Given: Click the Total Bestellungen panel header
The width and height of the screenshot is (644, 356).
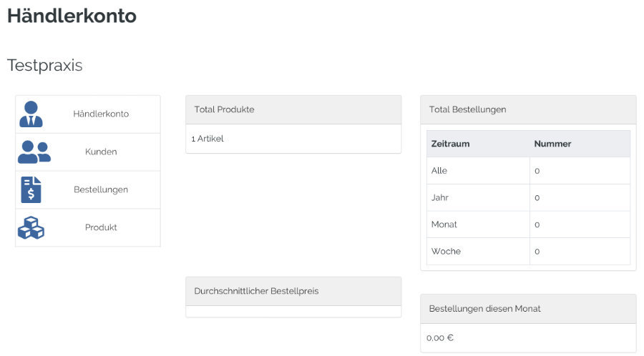Looking at the screenshot, I should pos(528,109).
